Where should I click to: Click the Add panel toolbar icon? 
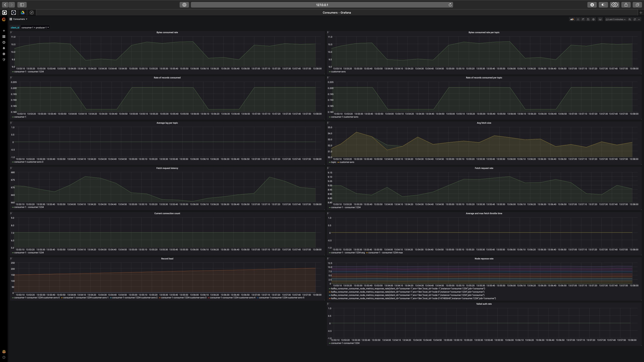click(572, 19)
